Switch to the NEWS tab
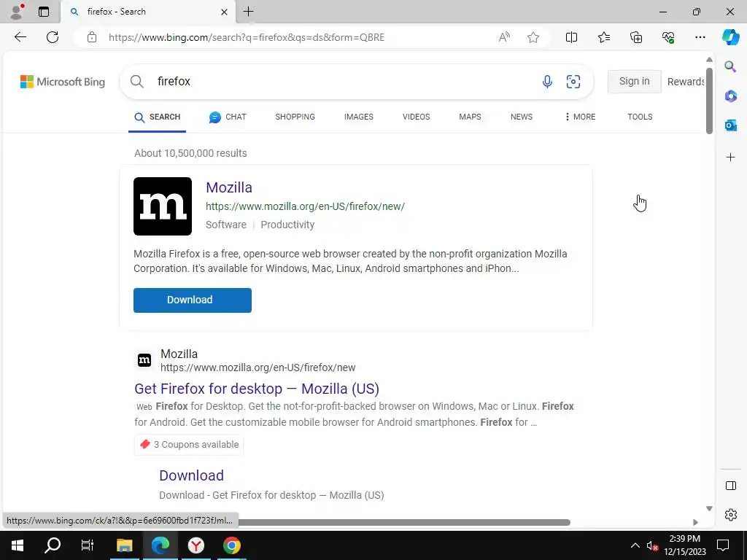The height and width of the screenshot is (560, 747). click(521, 117)
